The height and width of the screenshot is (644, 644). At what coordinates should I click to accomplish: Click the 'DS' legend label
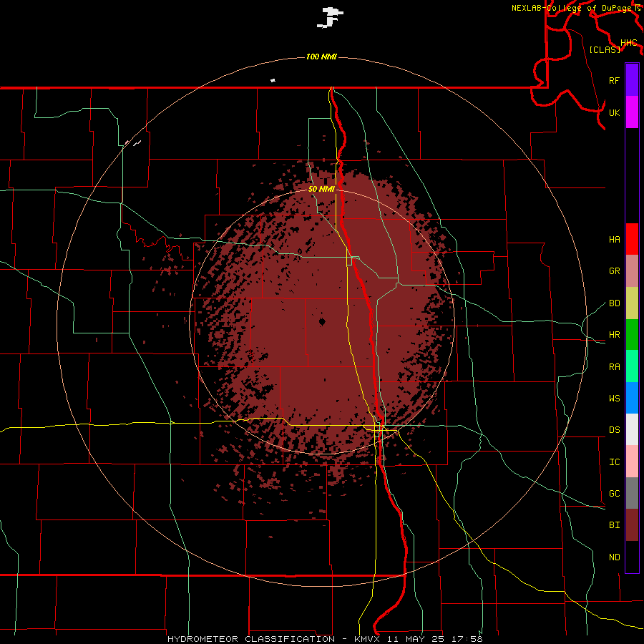(x=614, y=430)
